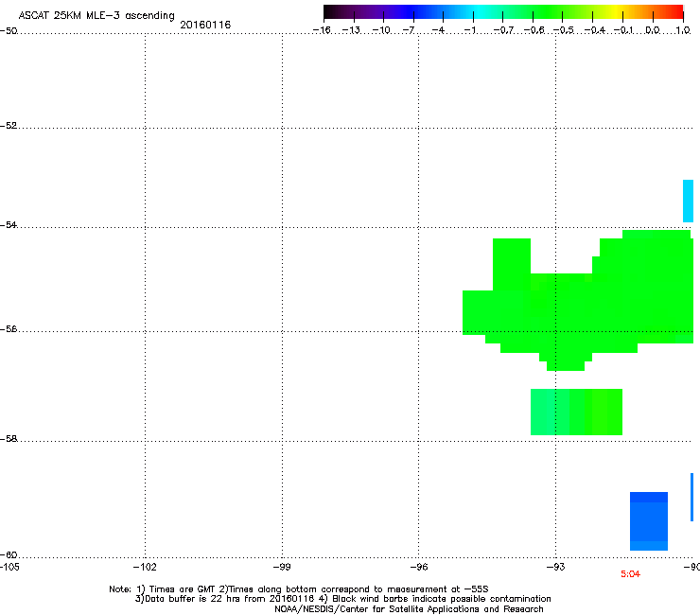
Task: Click the latitude label -60
Action: pos(9,554)
